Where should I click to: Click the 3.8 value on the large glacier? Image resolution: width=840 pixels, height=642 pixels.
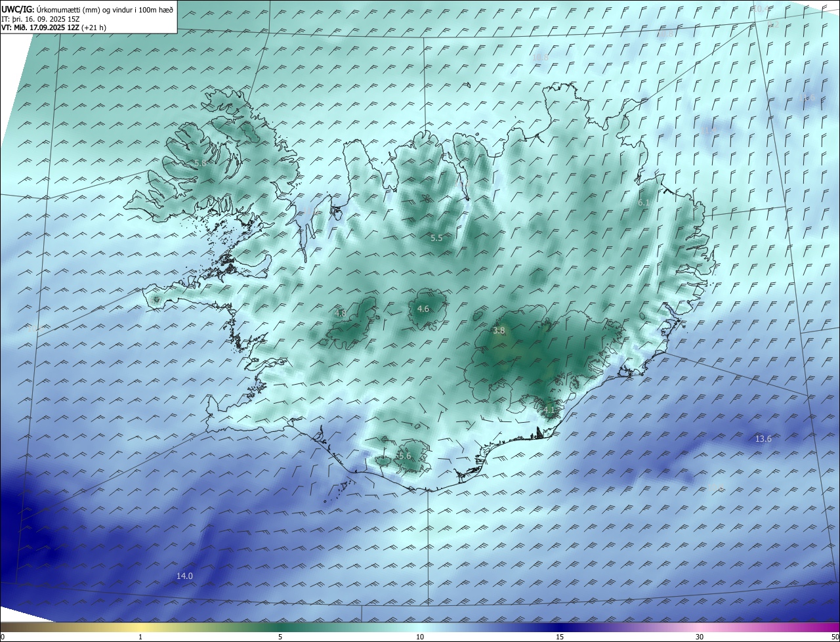[x=499, y=331]
